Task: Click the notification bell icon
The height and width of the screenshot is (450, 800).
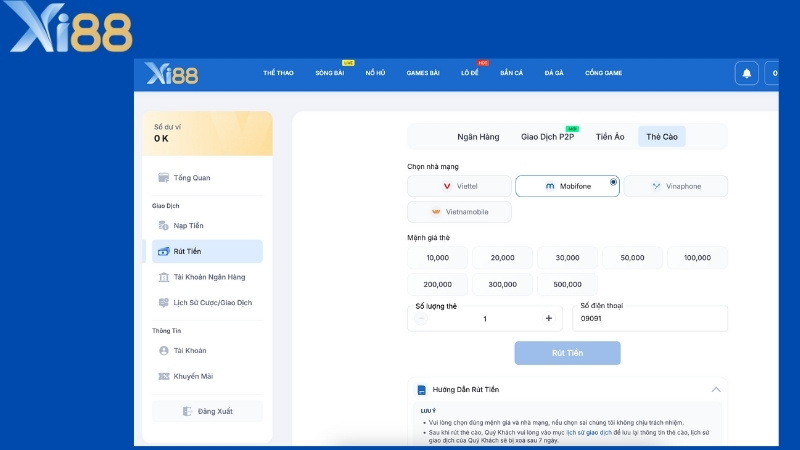Action: (x=746, y=73)
